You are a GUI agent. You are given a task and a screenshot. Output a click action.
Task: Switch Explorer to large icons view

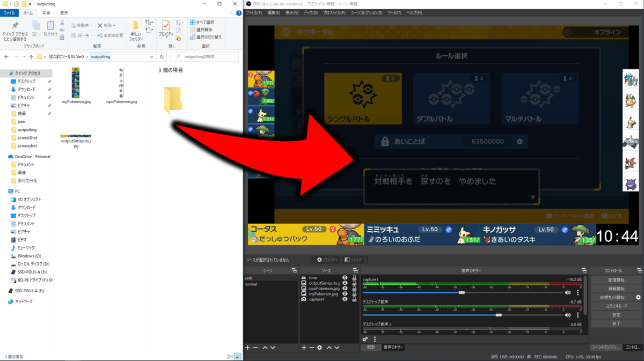coord(238,357)
